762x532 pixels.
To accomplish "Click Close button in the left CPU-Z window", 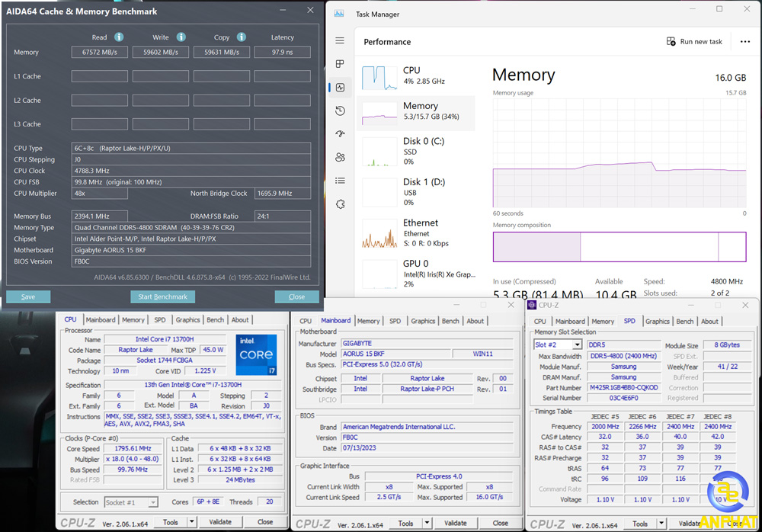I will [x=265, y=522].
